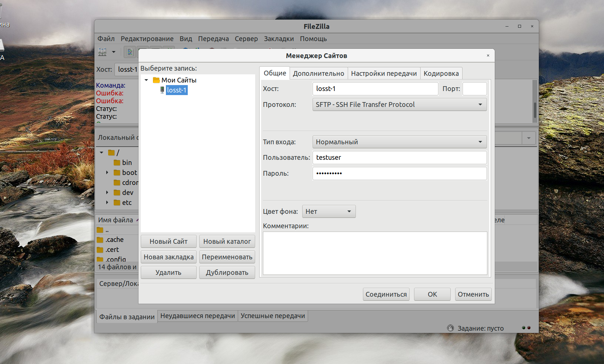Image resolution: width=604 pixels, height=364 pixels.
Task: Click the Новая закладка button
Action: [x=168, y=257]
